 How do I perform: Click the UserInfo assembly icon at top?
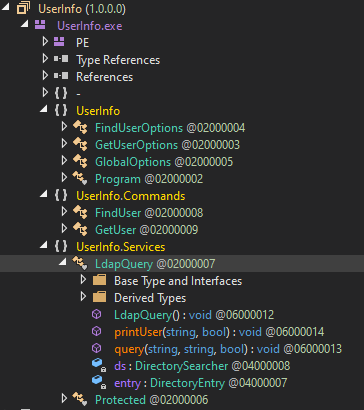(23, 8)
